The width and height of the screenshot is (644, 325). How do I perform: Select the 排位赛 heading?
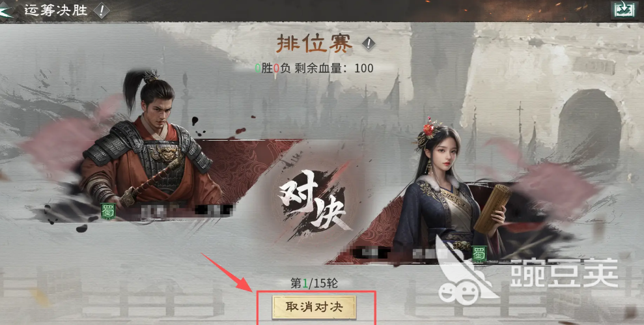pyautogui.click(x=315, y=44)
